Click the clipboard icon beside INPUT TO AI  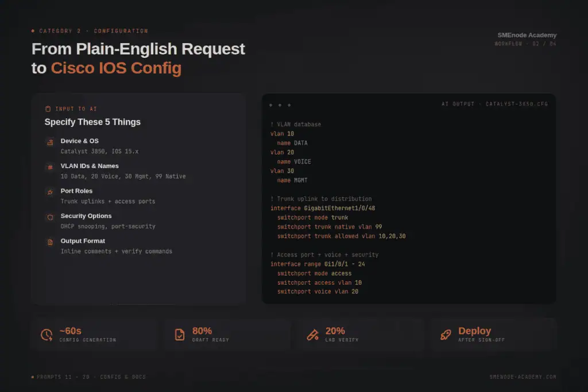(48, 108)
